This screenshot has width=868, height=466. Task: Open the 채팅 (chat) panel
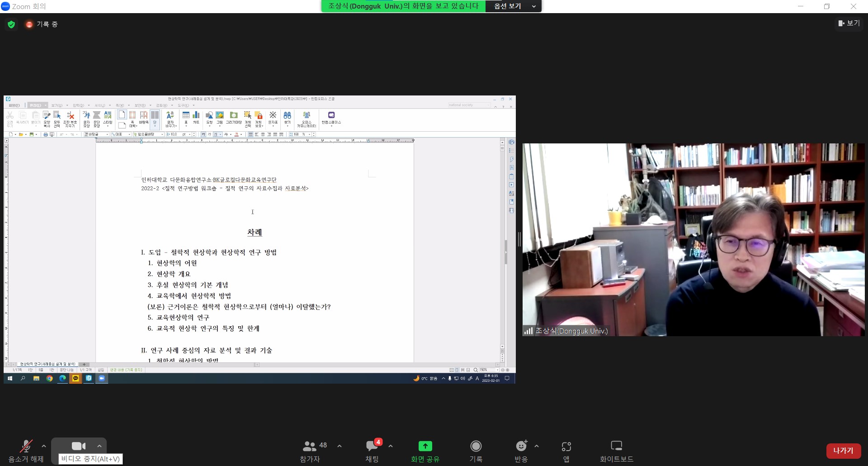(x=372, y=451)
